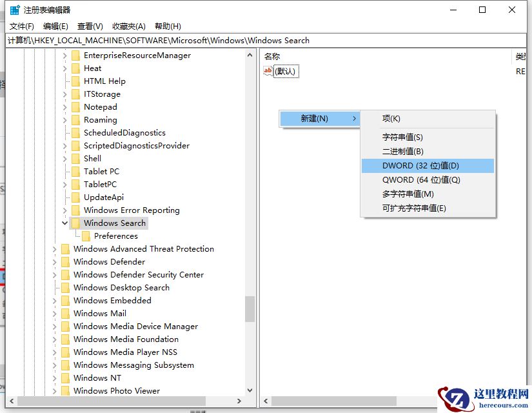Open the 查看 menu
The width and height of the screenshot is (532, 413).
89,26
